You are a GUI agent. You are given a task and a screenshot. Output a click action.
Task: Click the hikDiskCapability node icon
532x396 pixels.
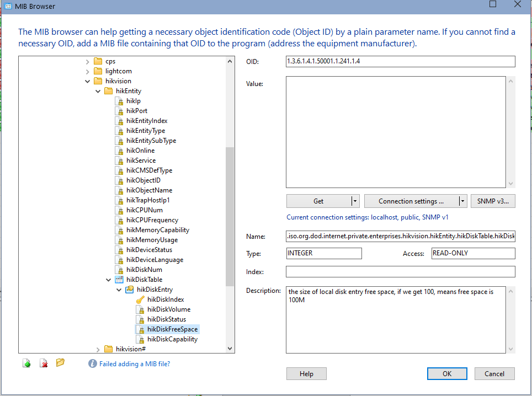140,339
